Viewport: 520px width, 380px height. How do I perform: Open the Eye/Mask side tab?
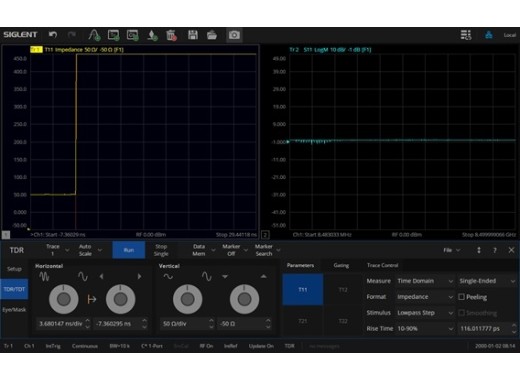(14, 310)
